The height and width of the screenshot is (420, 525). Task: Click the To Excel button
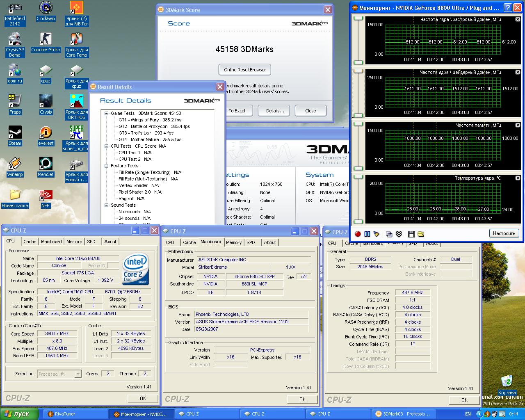coord(237,111)
